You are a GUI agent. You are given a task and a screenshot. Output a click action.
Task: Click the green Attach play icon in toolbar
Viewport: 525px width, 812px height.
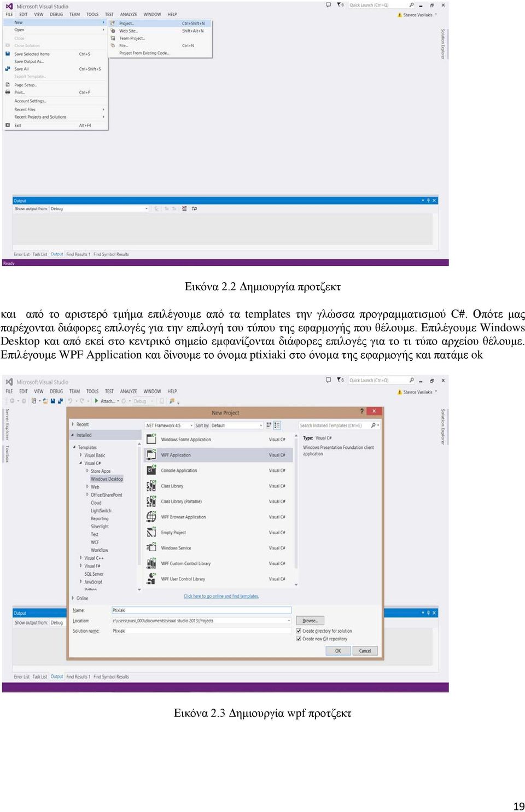(96, 401)
